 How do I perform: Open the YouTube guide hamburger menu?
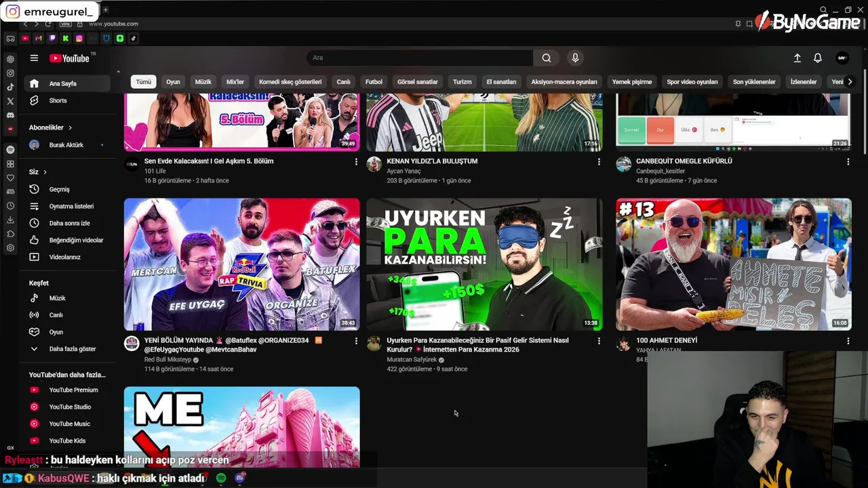tap(34, 58)
